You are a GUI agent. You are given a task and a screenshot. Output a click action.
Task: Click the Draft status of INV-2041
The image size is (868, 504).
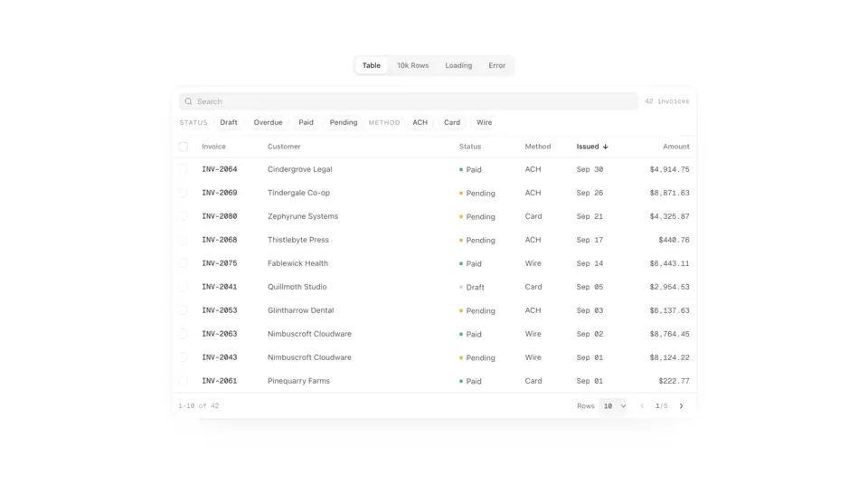pos(472,288)
